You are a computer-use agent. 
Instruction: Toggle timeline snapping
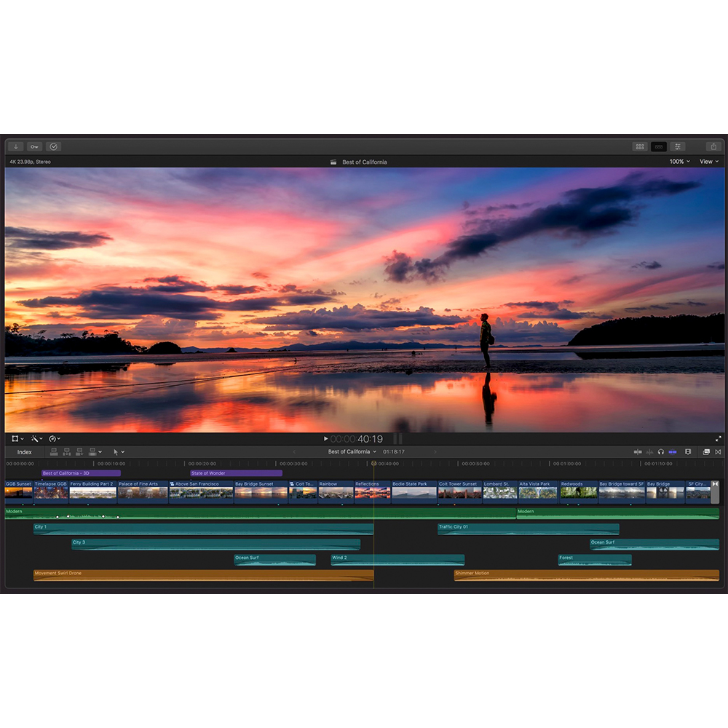673,452
